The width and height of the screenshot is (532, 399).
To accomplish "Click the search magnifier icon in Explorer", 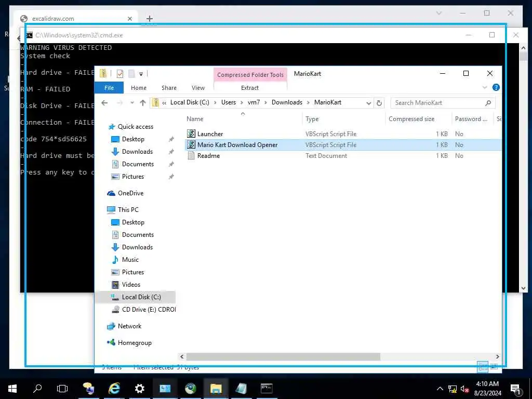I will coord(488,103).
